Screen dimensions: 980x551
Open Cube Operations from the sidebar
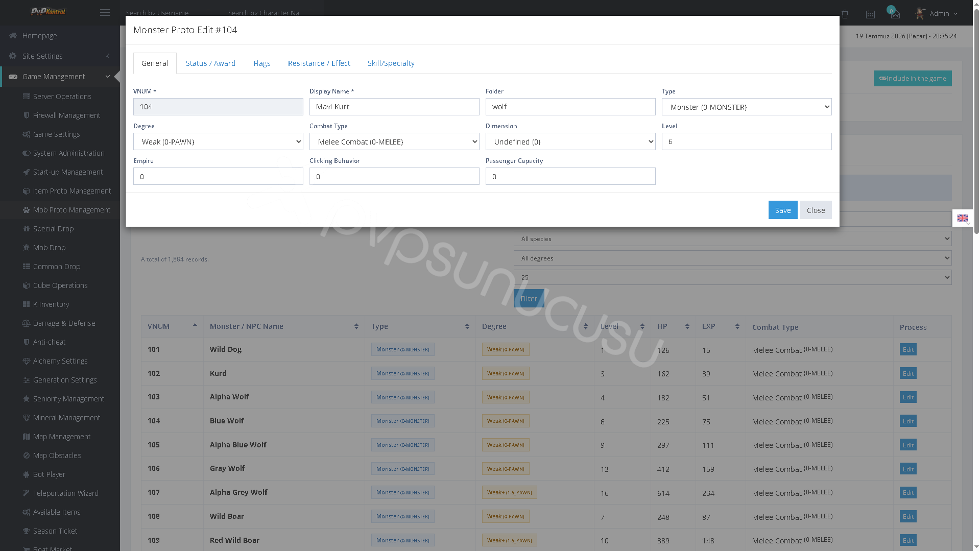[x=60, y=285]
